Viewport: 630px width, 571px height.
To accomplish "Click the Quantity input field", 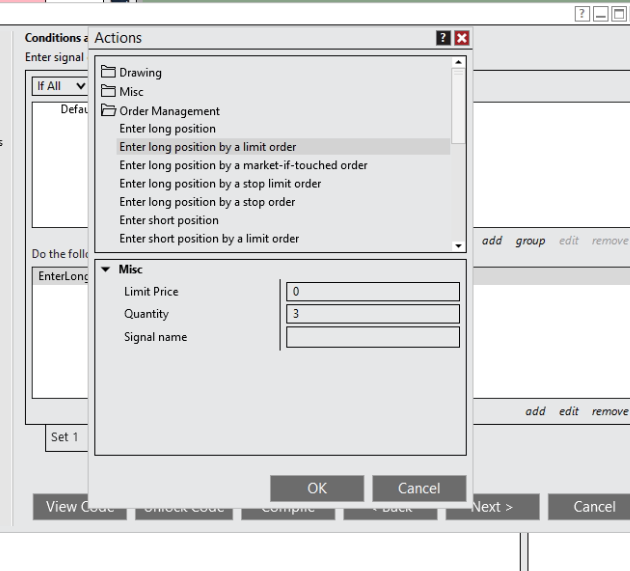I will [373, 314].
